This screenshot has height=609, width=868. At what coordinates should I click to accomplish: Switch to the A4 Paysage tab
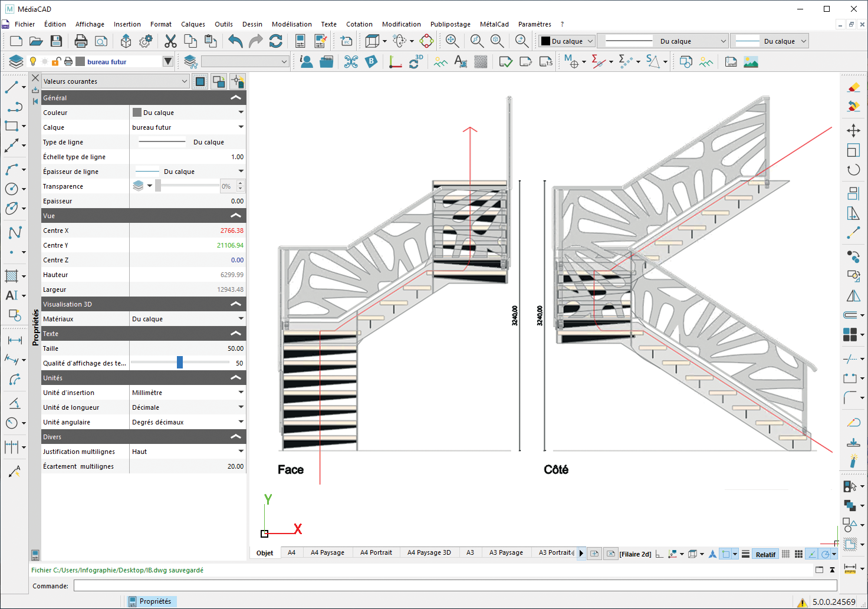[x=327, y=552]
